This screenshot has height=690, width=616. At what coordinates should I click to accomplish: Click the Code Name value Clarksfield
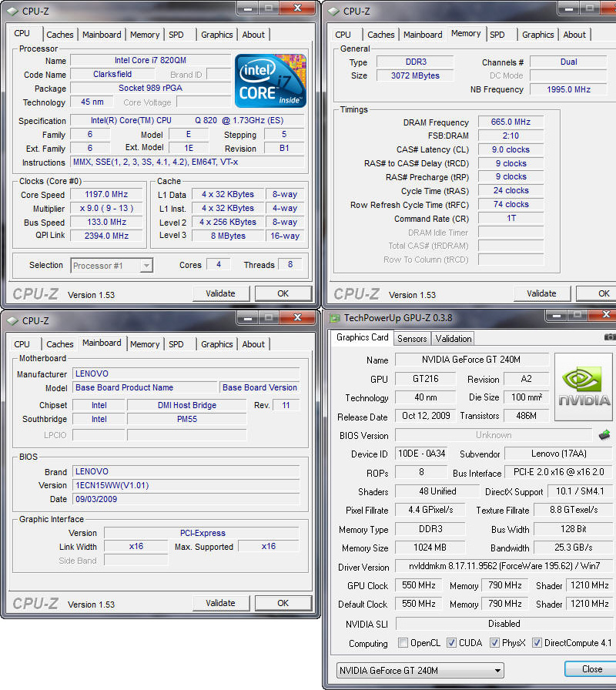tap(112, 75)
